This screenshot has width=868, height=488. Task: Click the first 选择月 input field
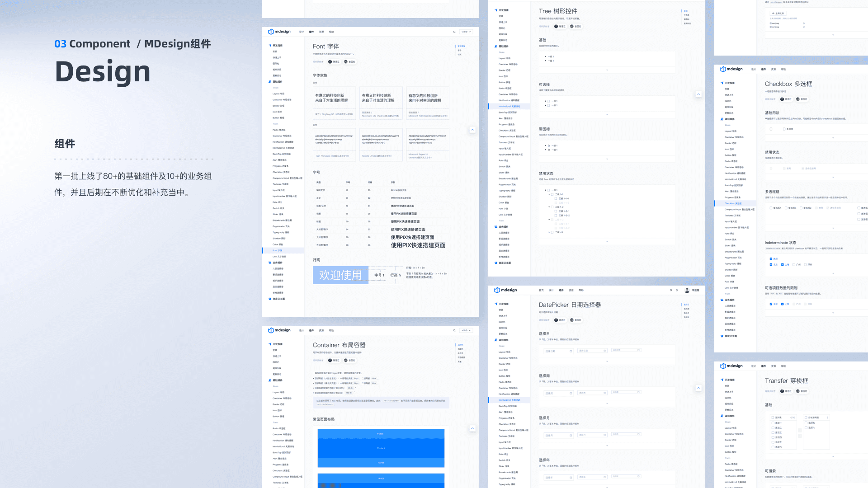[559, 436]
